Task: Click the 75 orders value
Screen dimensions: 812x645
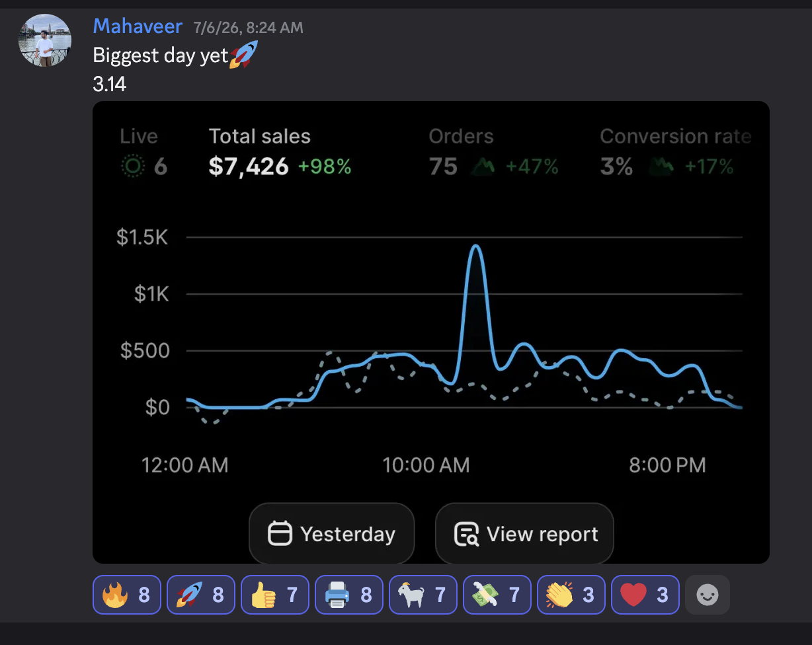Action: pos(443,167)
